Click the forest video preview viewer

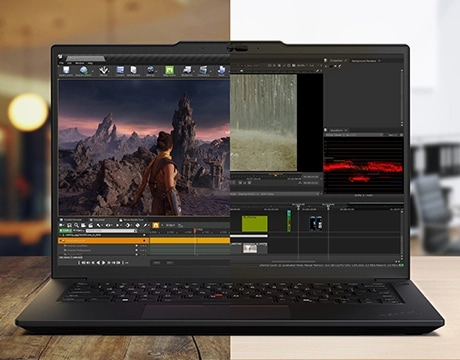point(264,122)
